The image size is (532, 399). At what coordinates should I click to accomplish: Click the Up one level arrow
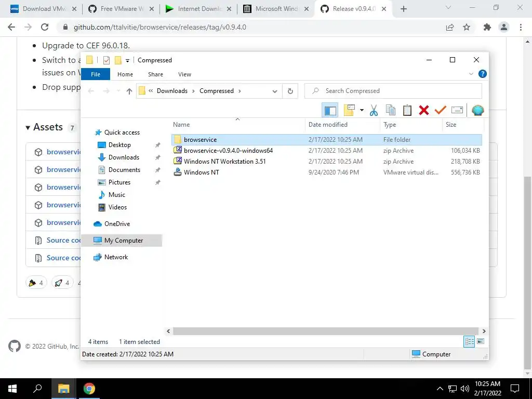click(129, 91)
